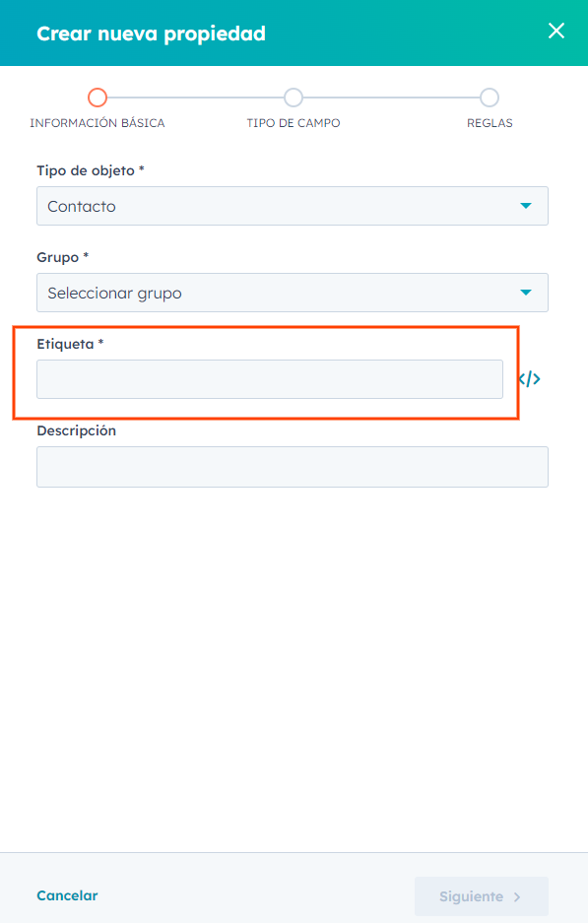Open the Tipo de objeto dropdown
Viewport: 588px width, 923px height.
coord(293,206)
